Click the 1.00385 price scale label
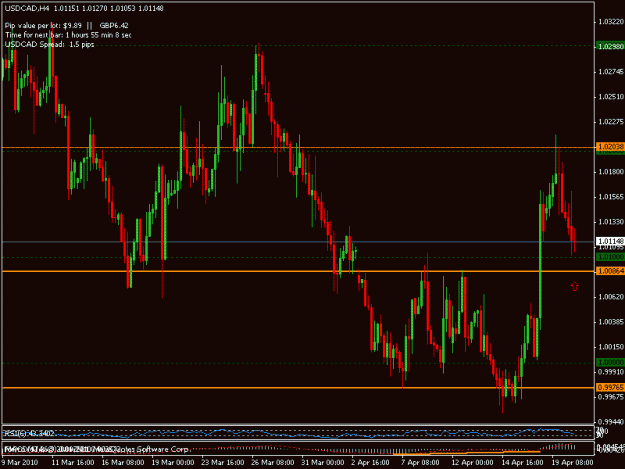Screen dimensions: 625x469 point(611,322)
